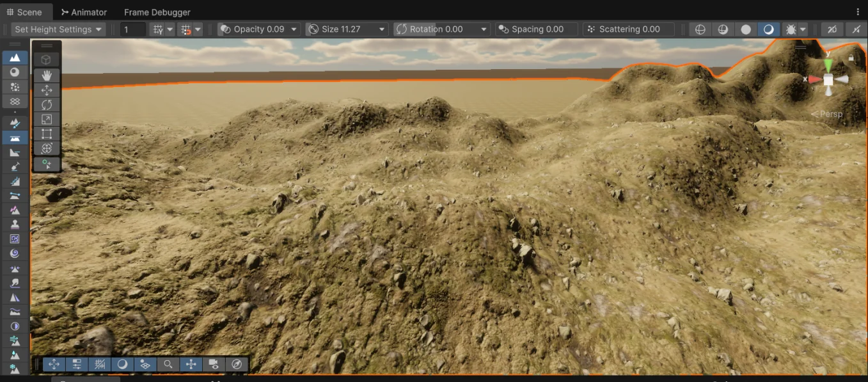This screenshot has height=382, width=868.
Task: Click the grid snap value field
Action: coord(134,29)
